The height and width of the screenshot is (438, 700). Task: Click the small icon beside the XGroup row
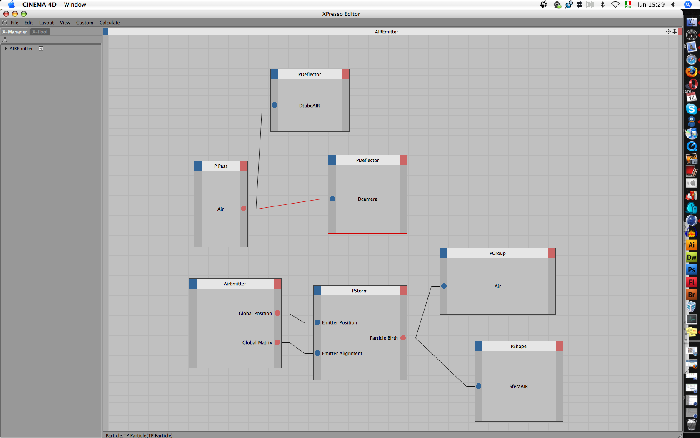pyautogui.click(x=41, y=48)
